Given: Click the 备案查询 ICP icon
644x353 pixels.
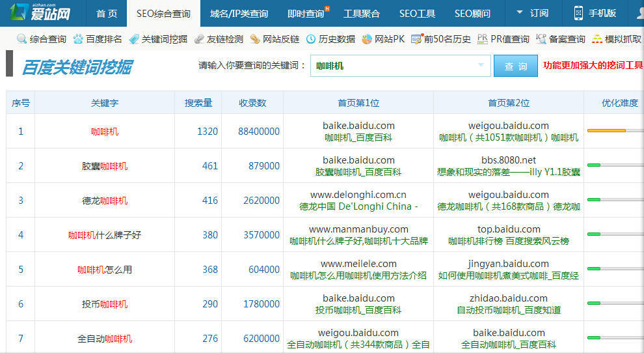Looking at the screenshot, I should [x=541, y=39].
